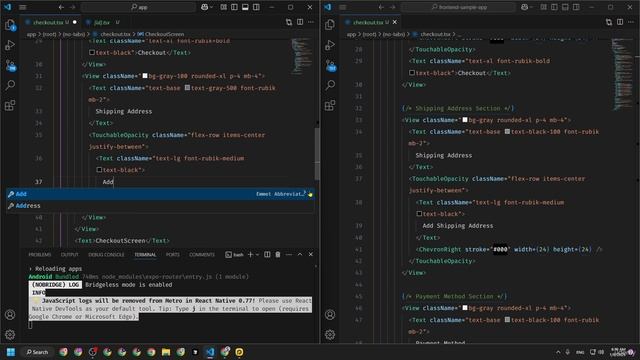The height and width of the screenshot is (360, 640).
Task: Open Extensions view in right window
Action: point(330,105)
